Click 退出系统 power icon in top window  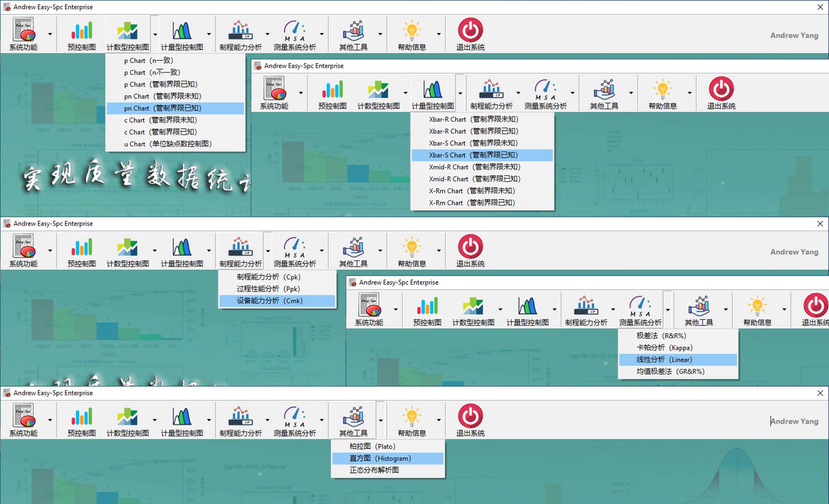470,30
